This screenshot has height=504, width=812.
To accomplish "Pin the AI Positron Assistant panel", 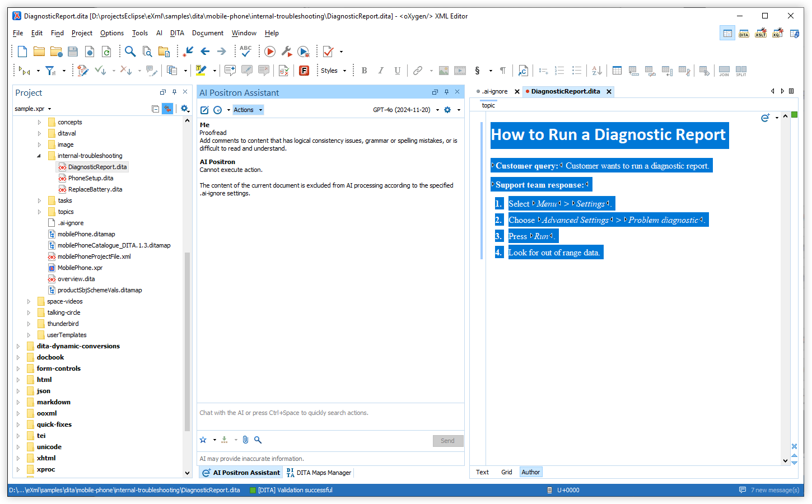I will pyautogui.click(x=446, y=92).
